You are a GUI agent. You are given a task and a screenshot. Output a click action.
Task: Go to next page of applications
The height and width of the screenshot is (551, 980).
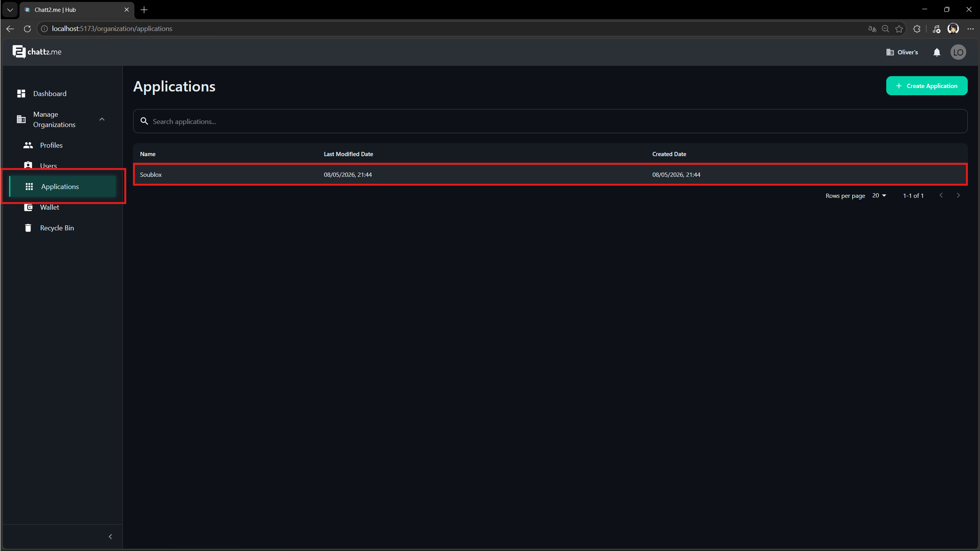pyautogui.click(x=958, y=196)
